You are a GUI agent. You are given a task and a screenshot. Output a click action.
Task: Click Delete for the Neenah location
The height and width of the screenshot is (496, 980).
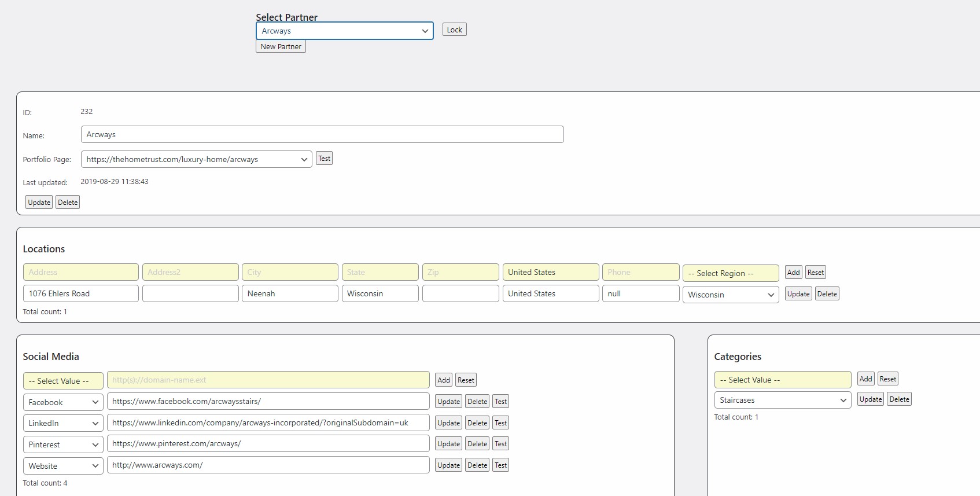tap(827, 293)
